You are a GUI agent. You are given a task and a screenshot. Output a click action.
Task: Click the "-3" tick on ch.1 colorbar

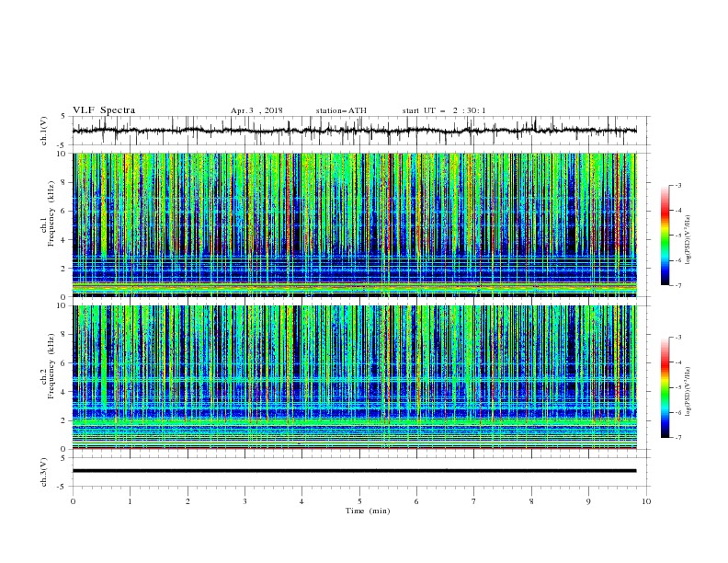pyautogui.click(x=678, y=185)
